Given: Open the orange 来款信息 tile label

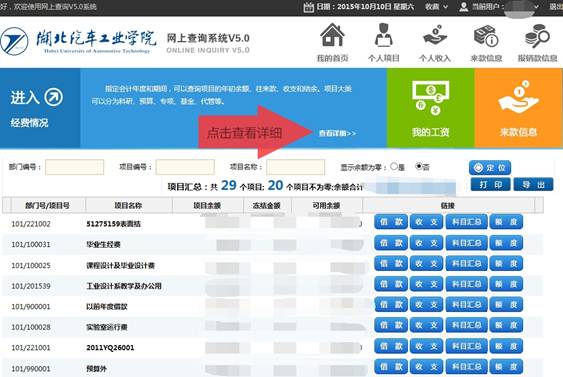Looking at the screenshot, I should click(518, 132).
